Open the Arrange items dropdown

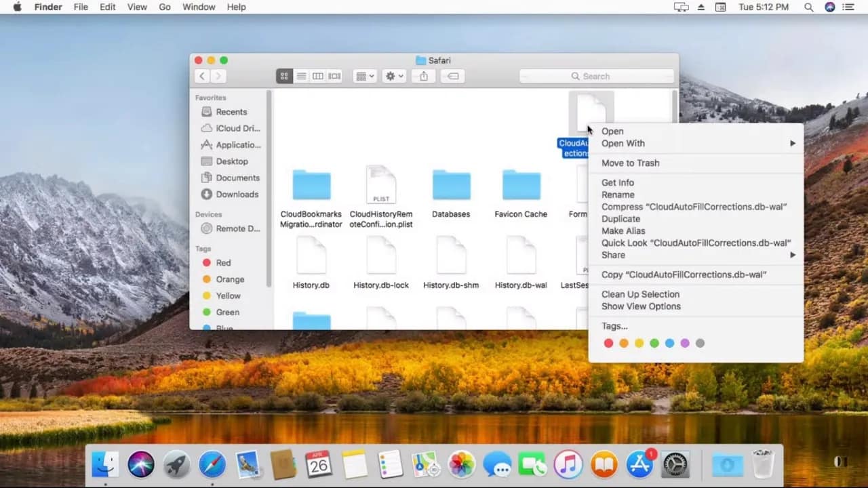pos(364,77)
